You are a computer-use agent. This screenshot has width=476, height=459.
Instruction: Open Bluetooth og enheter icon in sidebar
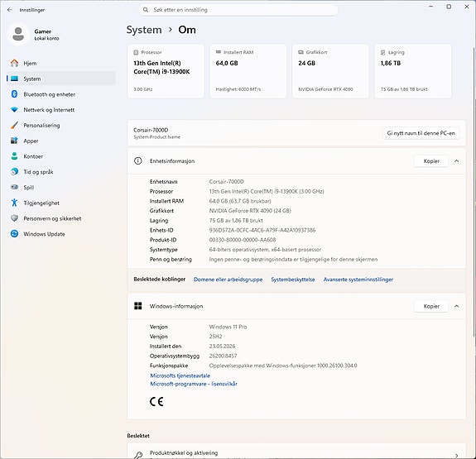click(14, 94)
